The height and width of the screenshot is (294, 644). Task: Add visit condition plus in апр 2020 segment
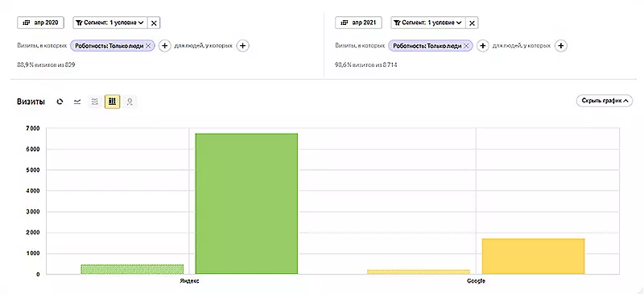[164, 46]
